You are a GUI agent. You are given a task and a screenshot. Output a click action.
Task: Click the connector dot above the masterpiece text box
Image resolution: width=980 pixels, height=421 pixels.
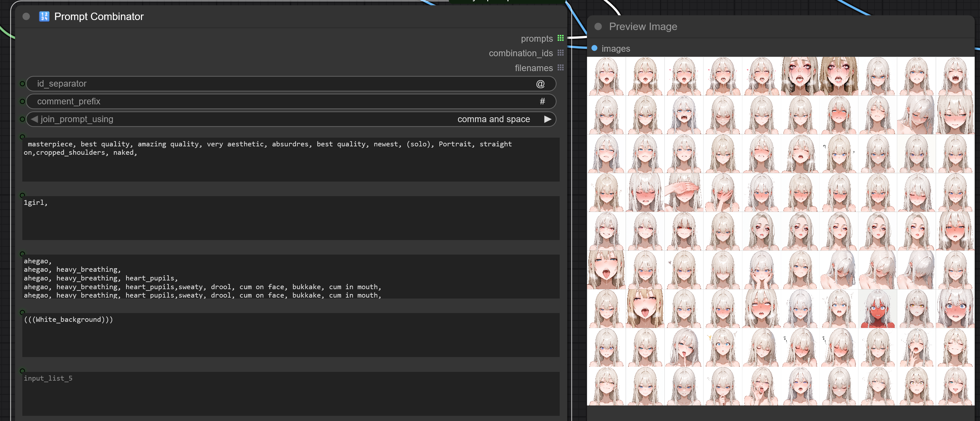point(22,137)
